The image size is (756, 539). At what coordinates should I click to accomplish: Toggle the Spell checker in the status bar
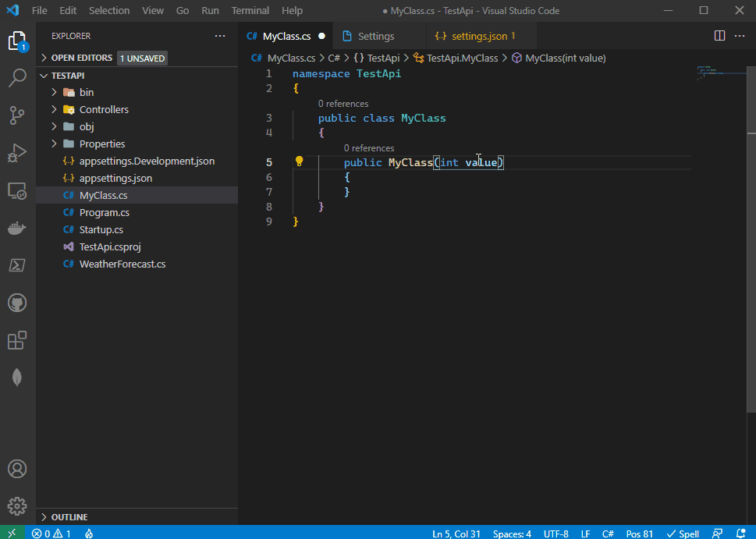pyautogui.click(x=682, y=534)
